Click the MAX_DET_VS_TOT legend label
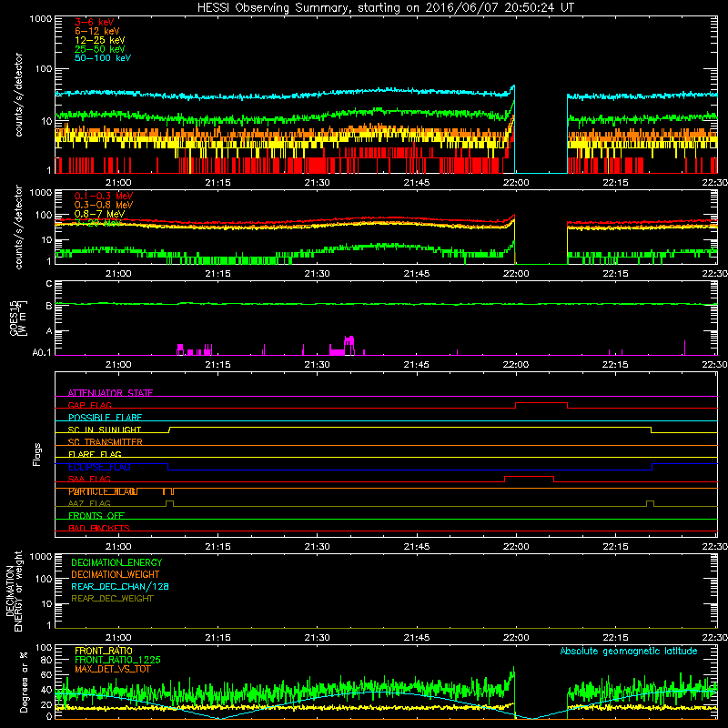The width and height of the screenshot is (728, 728). (x=113, y=669)
